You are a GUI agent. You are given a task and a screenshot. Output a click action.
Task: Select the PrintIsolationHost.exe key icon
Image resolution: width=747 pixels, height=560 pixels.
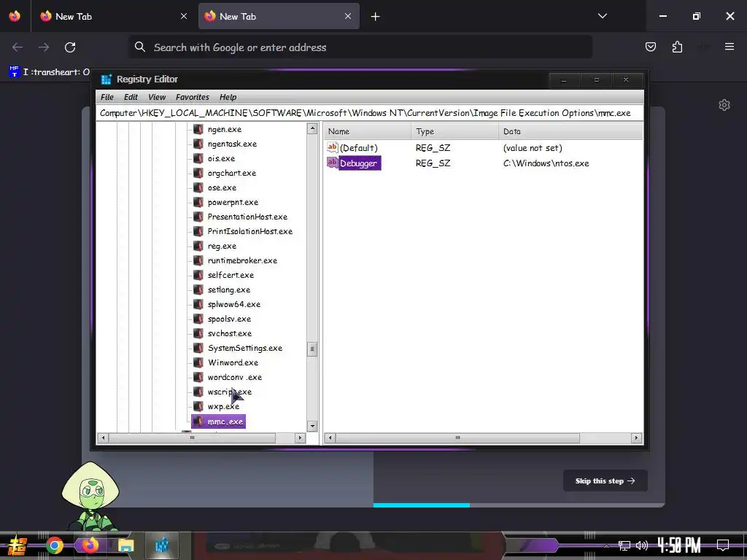tap(198, 231)
